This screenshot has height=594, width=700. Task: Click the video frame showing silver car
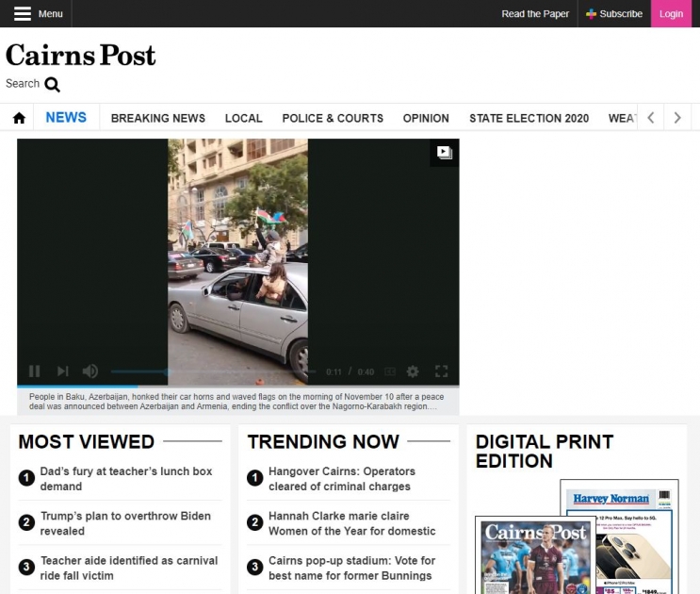pos(237,262)
